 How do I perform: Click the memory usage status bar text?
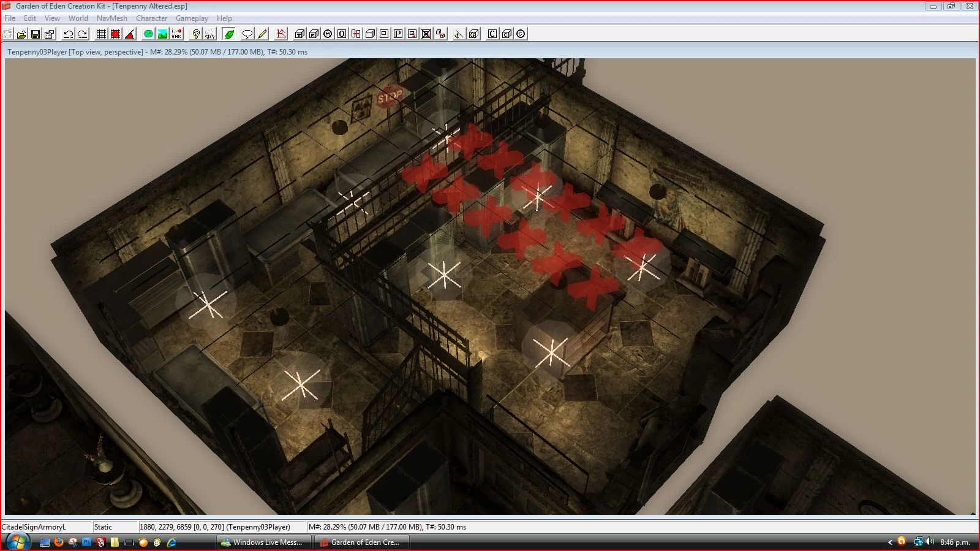click(387, 527)
